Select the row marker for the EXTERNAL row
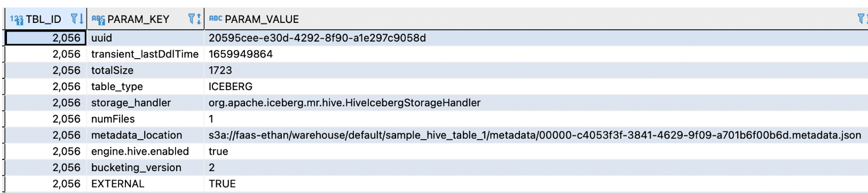This screenshot has width=868, height=193. [4, 184]
